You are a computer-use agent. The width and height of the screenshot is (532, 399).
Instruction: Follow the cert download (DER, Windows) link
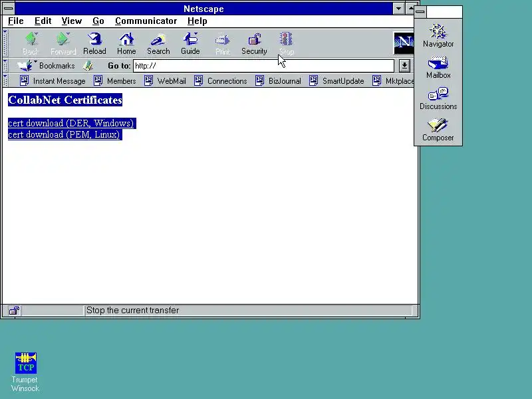71,123
